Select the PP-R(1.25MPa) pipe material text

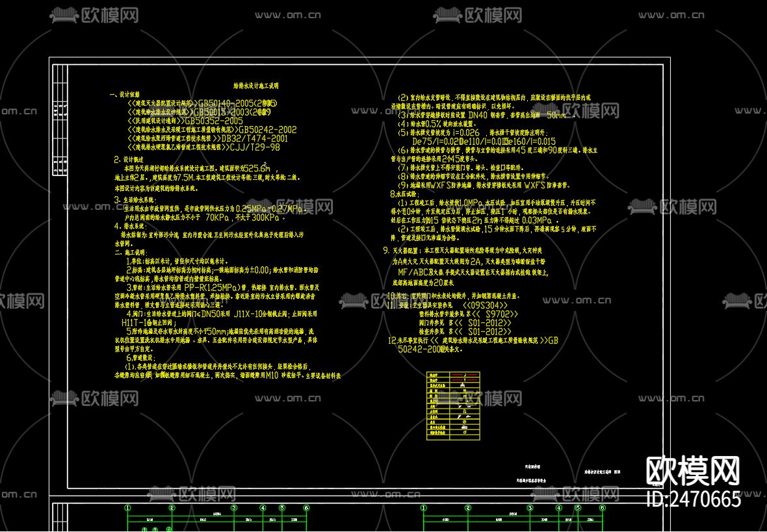click(x=213, y=286)
